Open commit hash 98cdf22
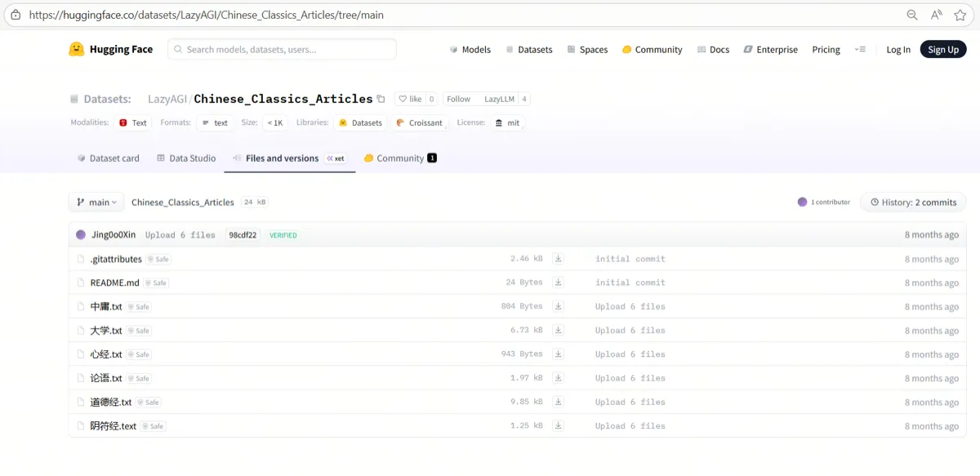This screenshot has width=980, height=476. 243,234
